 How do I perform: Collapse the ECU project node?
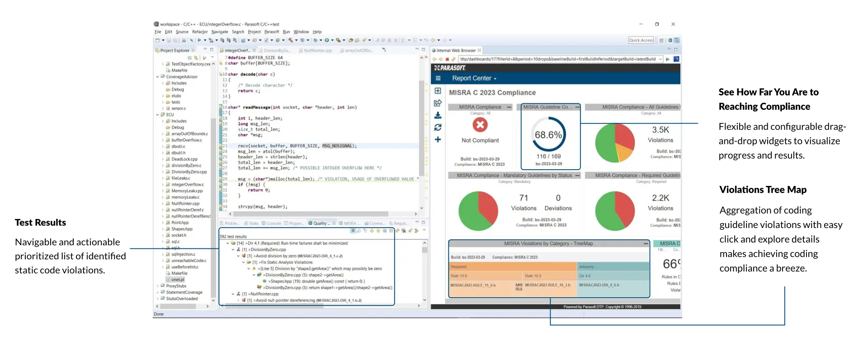pos(158,115)
